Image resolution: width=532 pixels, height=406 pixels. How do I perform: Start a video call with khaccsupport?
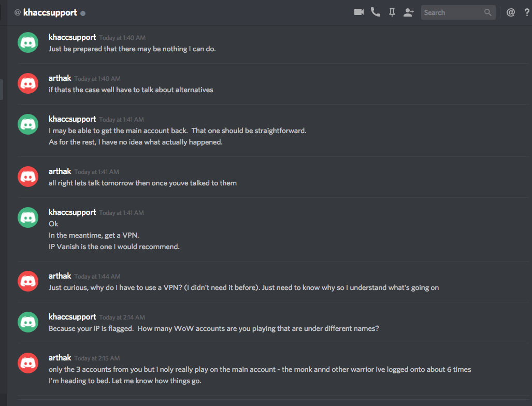coord(359,12)
